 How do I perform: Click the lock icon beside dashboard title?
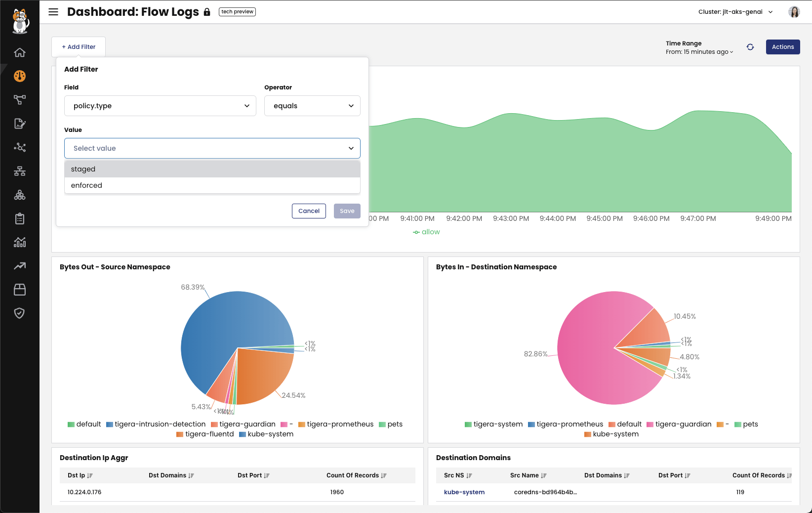207,12
